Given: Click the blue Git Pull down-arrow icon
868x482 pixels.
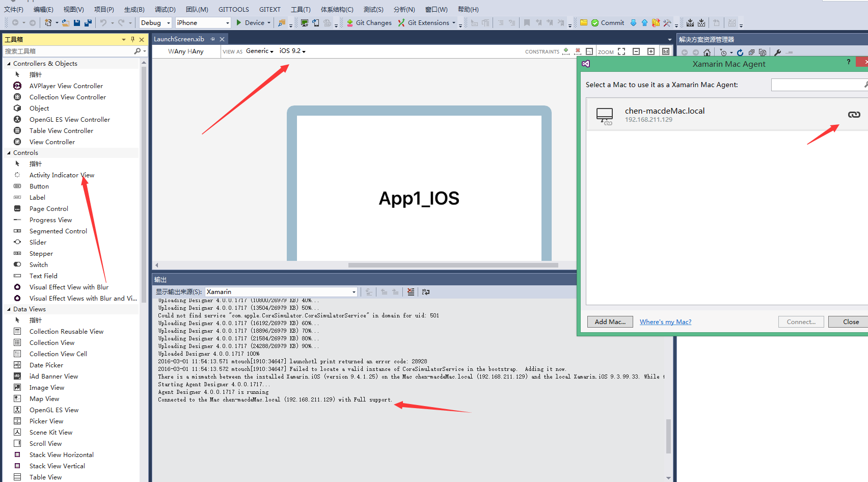Looking at the screenshot, I should (x=633, y=23).
